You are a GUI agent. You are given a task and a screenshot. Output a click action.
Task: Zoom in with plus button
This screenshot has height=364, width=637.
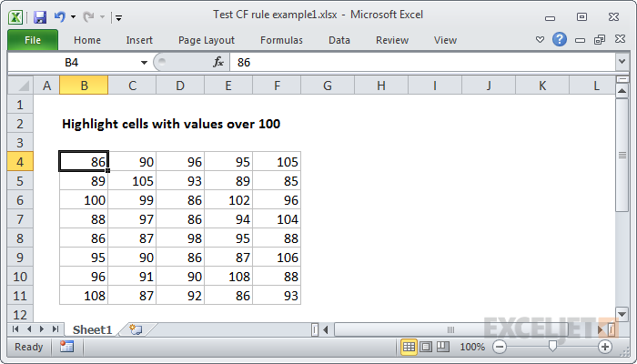coord(605,347)
